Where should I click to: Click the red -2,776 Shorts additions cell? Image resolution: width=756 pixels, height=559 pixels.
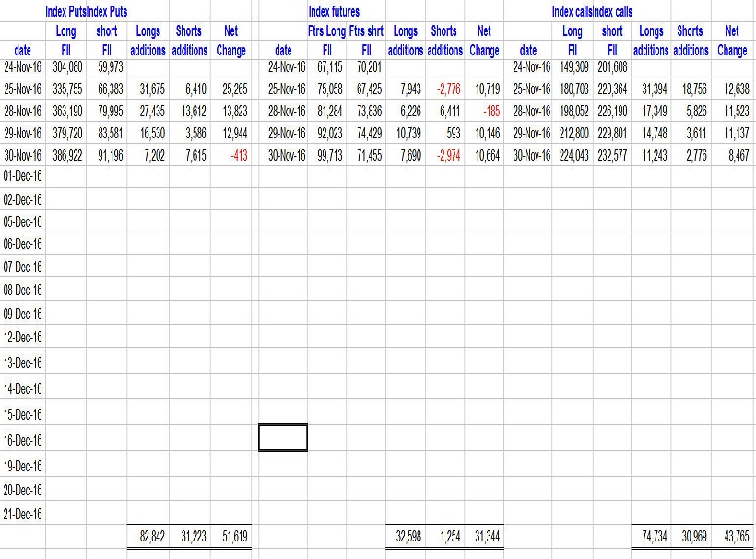(444, 89)
